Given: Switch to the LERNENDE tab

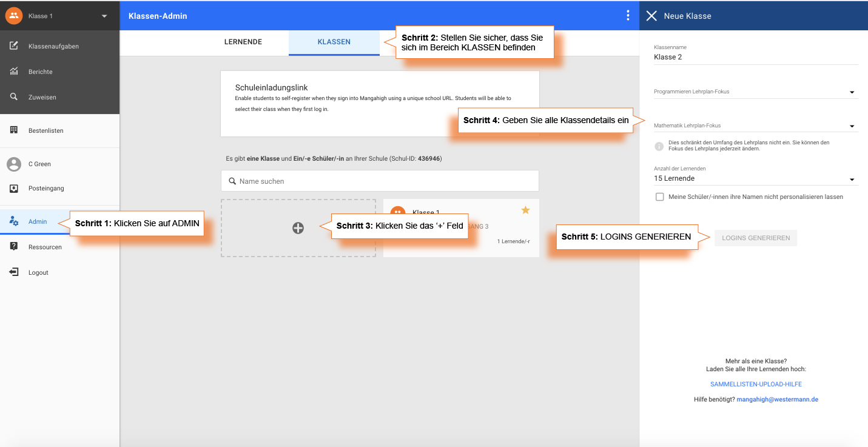Looking at the screenshot, I should tap(243, 42).
